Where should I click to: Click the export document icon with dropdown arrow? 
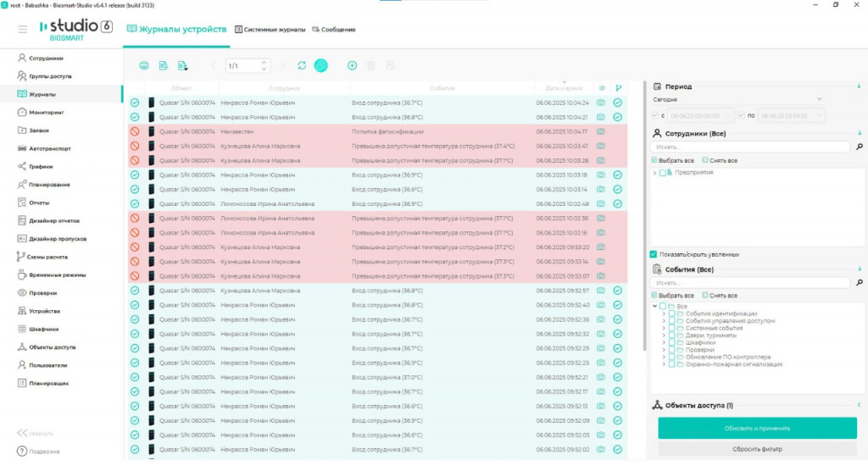pyautogui.click(x=183, y=66)
